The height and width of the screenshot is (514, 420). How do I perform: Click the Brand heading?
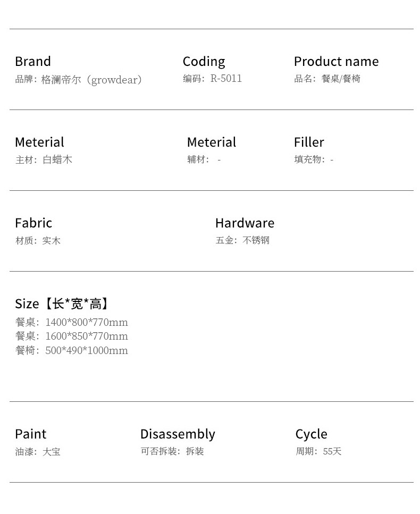(33, 61)
